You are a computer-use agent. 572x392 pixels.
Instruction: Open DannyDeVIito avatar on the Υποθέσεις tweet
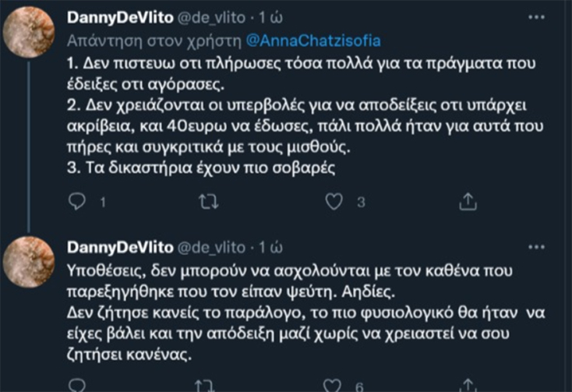pyautogui.click(x=29, y=262)
